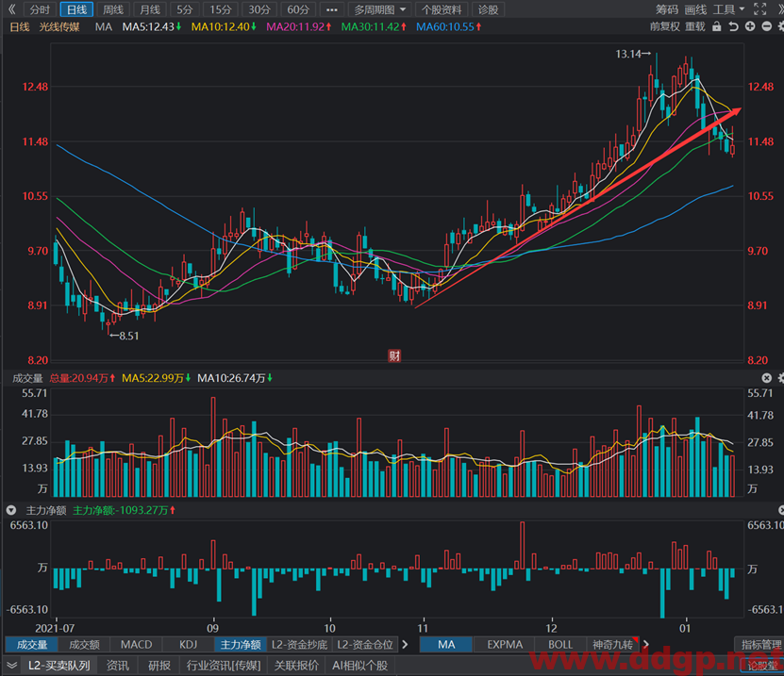This screenshot has height=676, width=784.
Task: Expand the 主力净额 indicator dropdown arrow
Action: pyautogui.click(x=11, y=510)
